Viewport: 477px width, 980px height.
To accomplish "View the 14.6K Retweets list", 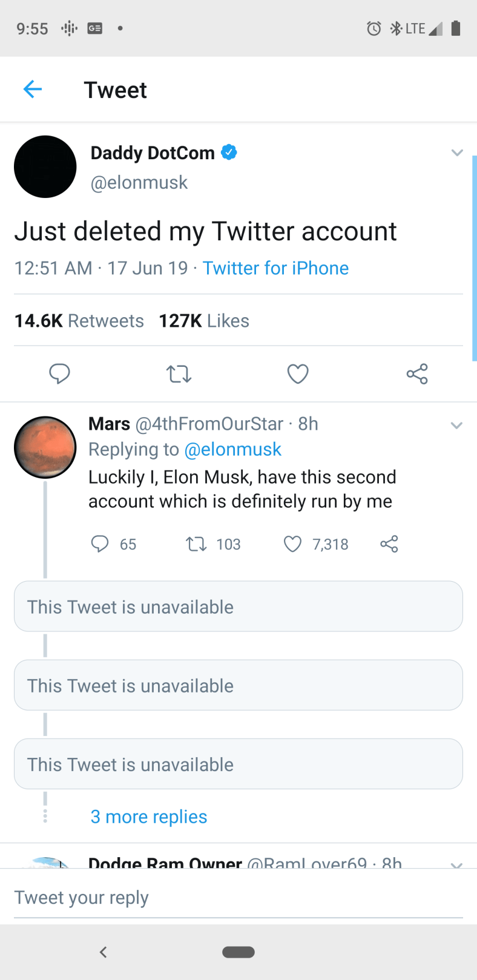I will tap(79, 321).
